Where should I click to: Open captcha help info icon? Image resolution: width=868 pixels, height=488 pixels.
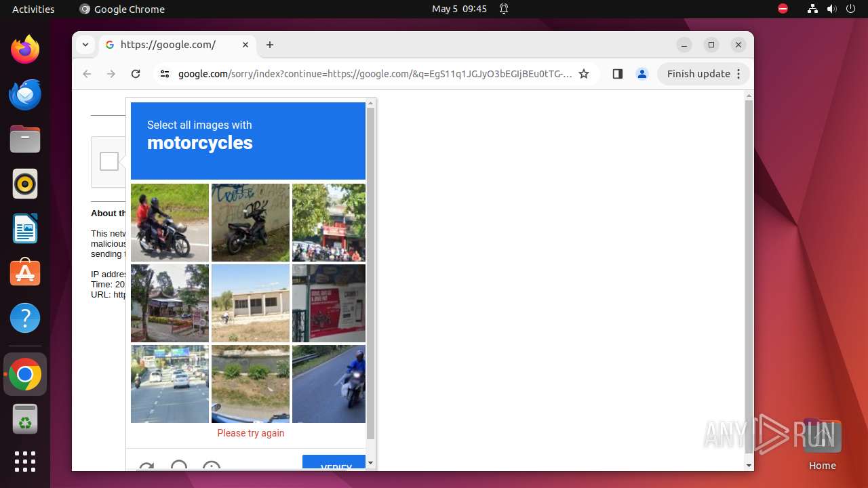click(x=212, y=466)
